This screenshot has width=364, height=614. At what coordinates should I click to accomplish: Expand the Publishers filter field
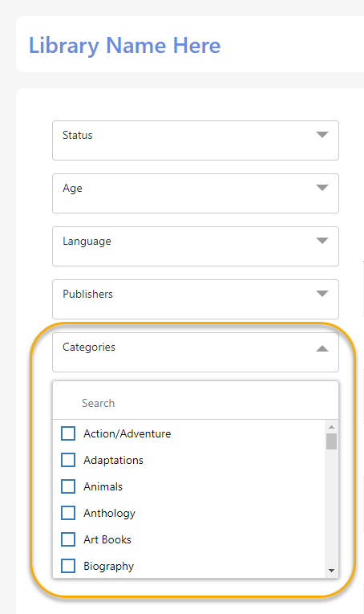click(x=196, y=299)
